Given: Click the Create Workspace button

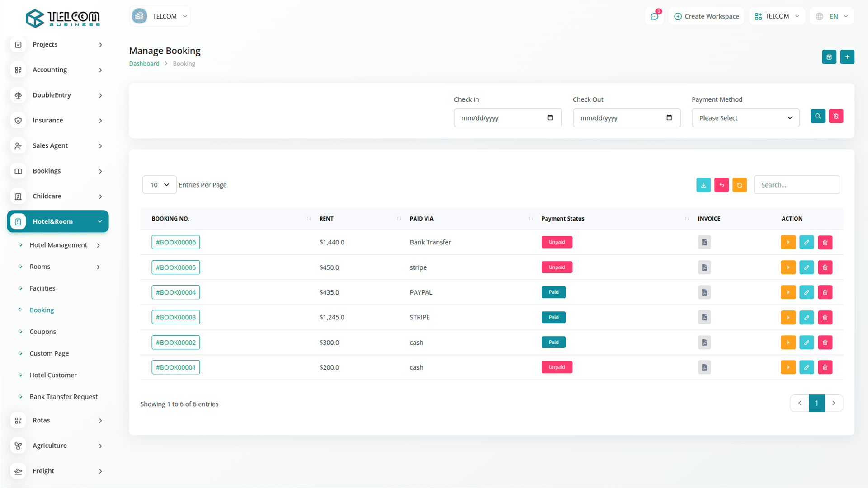Looking at the screenshot, I should coord(706,16).
